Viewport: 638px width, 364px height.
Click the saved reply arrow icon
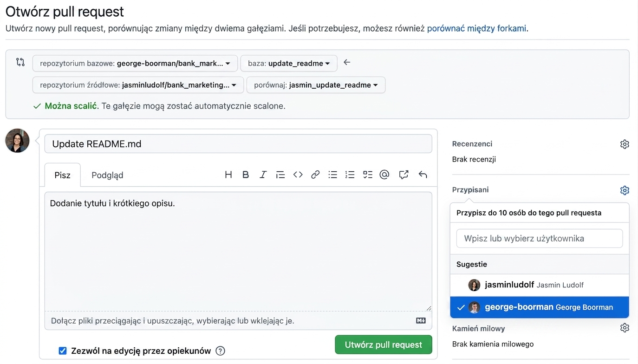click(423, 175)
